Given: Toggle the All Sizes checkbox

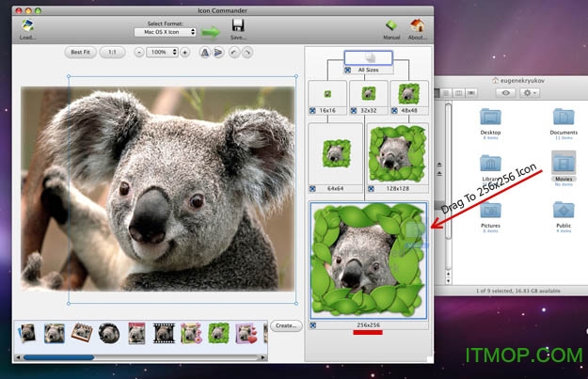Looking at the screenshot, I should coord(348,70).
